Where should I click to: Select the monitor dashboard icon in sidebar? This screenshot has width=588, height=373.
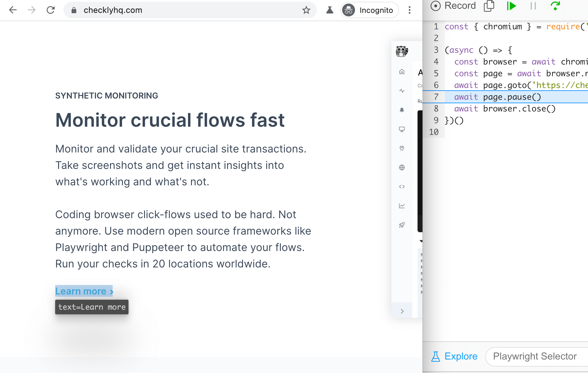(402, 129)
